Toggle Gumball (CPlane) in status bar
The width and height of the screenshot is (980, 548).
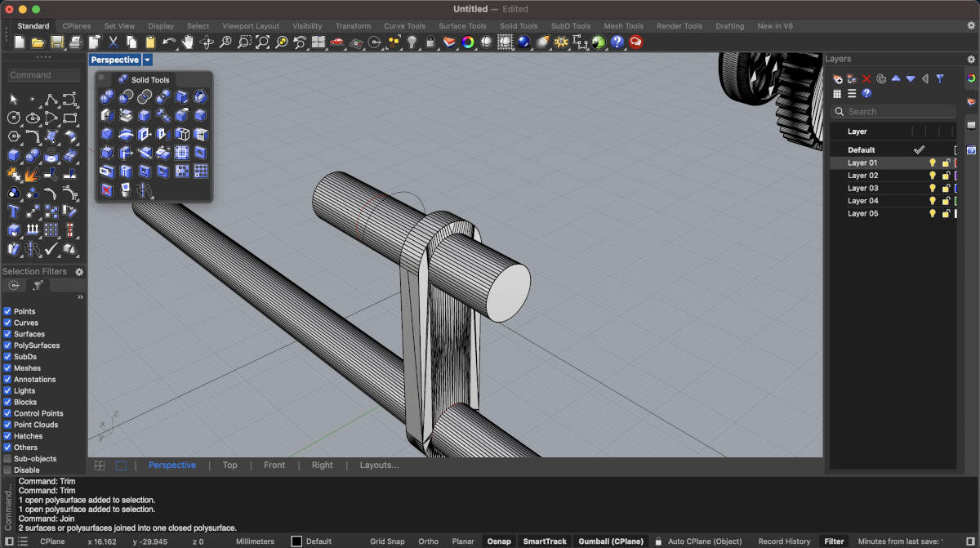point(612,541)
